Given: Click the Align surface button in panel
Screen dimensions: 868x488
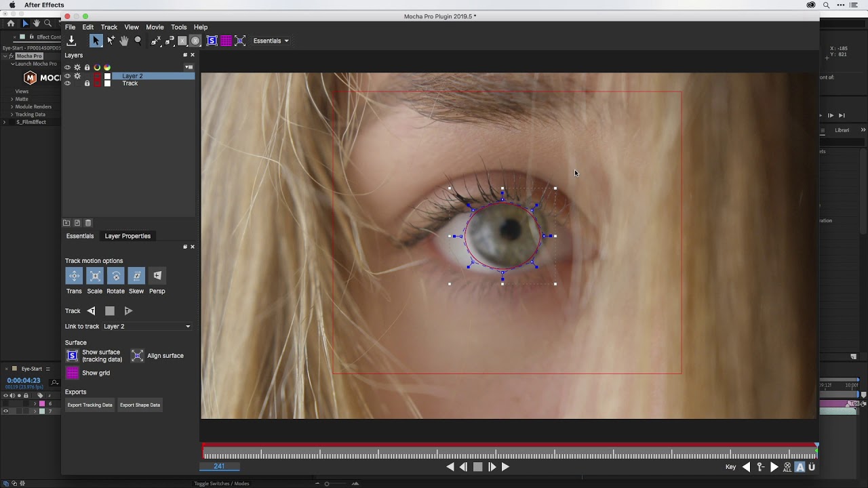Looking at the screenshot, I should 137,356.
